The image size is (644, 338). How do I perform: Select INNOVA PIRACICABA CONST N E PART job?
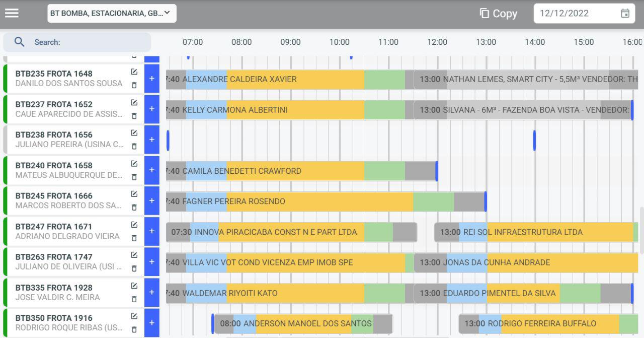point(292,232)
